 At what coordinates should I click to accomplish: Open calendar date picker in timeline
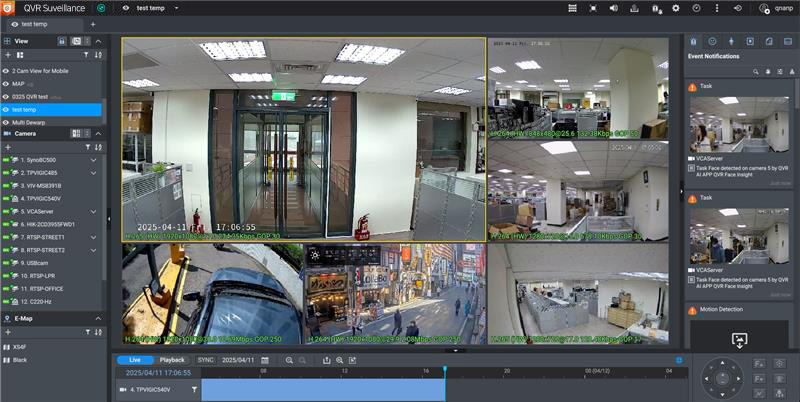[x=264, y=359]
